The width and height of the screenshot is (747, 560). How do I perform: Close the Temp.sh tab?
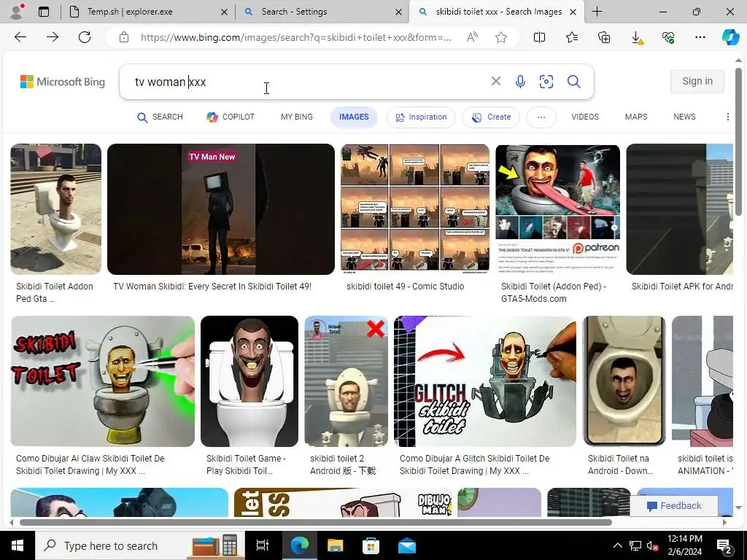tap(225, 12)
